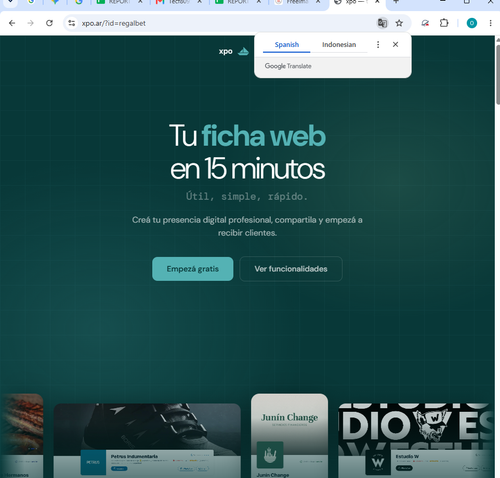Click the page vertical scrollbar thumb
The width and height of the screenshot is (500, 478).
(498, 75)
